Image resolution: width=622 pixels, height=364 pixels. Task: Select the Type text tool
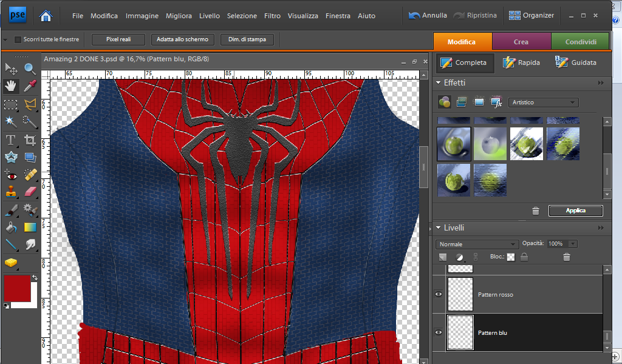pos(11,140)
